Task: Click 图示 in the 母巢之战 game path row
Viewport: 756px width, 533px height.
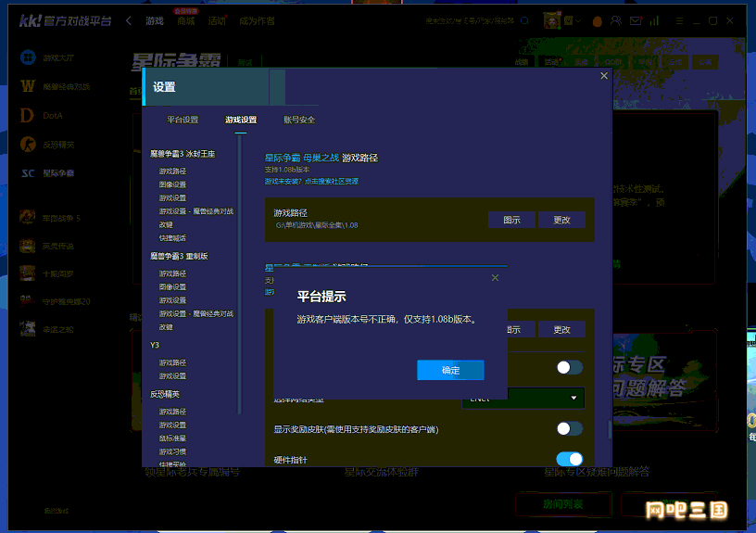Action: [x=511, y=220]
